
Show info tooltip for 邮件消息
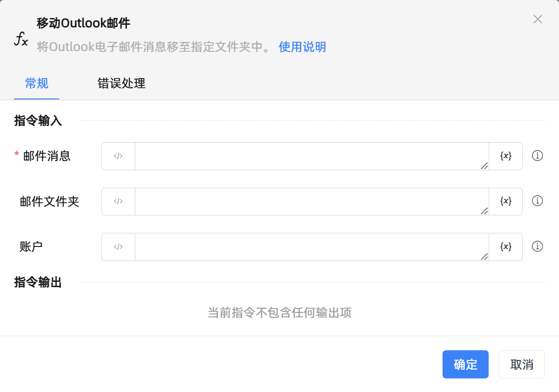tap(537, 156)
